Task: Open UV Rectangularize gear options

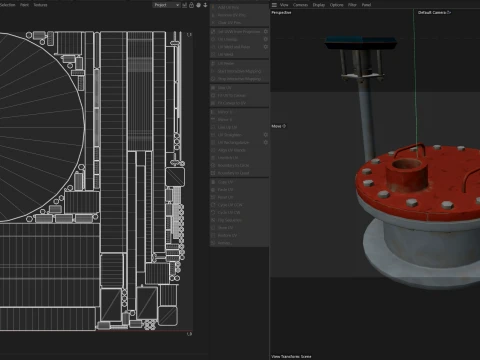Action: [x=266, y=143]
